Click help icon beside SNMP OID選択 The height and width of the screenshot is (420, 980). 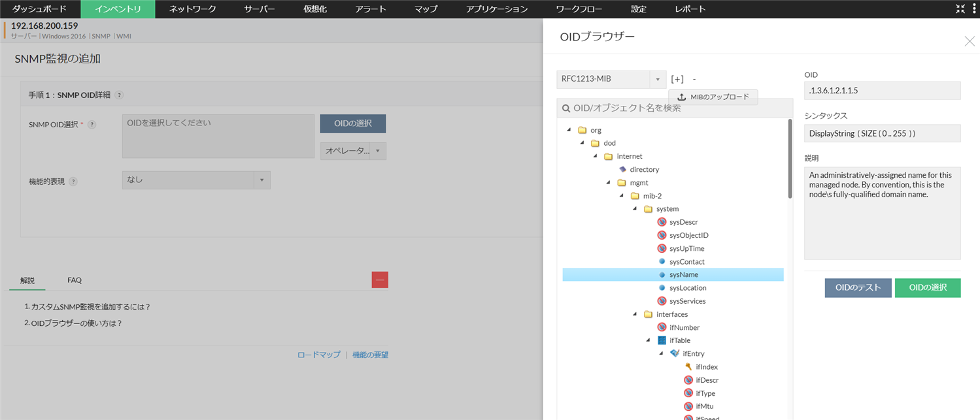point(92,124)
